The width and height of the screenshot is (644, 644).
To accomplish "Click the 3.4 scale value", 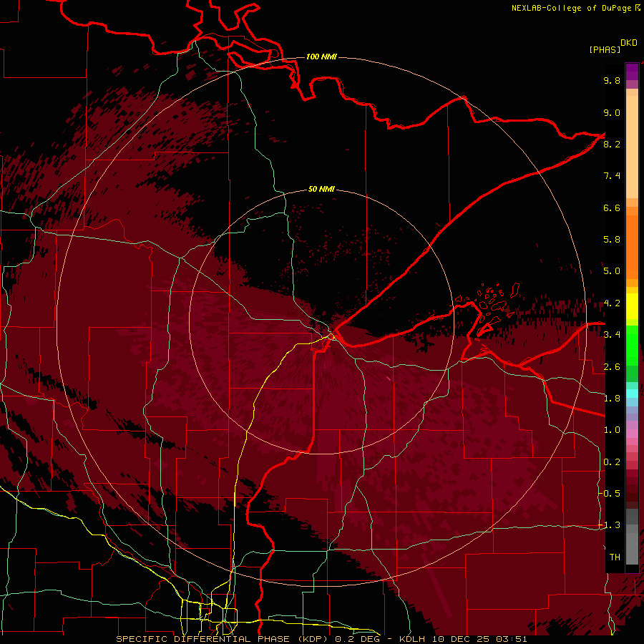I will click(612, 335).
